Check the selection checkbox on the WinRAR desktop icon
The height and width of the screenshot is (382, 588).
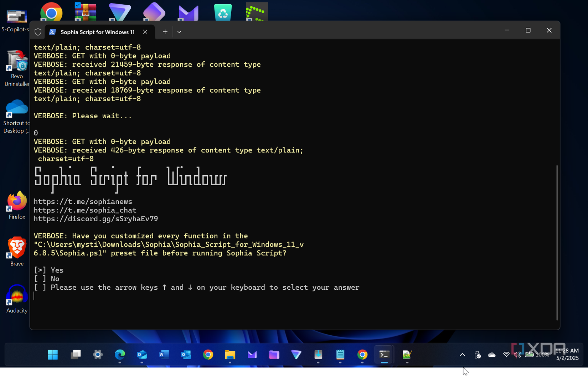78,5
